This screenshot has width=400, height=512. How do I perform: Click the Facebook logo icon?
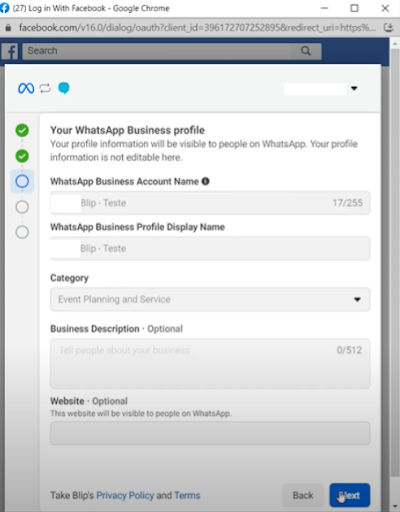[x=10, y=51]
